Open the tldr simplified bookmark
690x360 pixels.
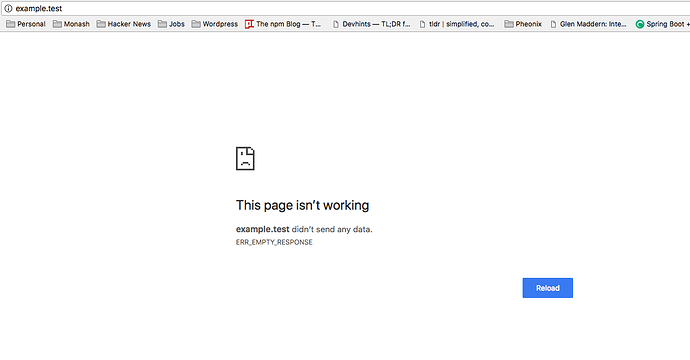pos(457,24)
